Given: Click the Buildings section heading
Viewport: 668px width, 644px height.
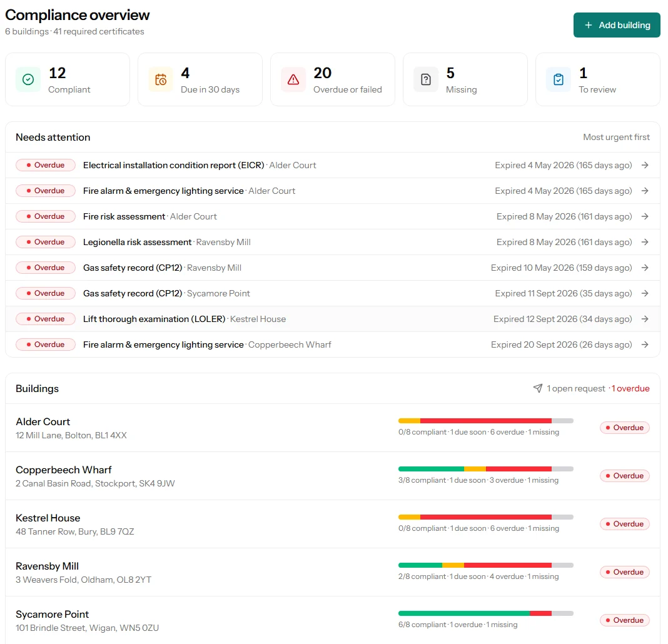Looking at the screenshot, I should pos(37,388).
